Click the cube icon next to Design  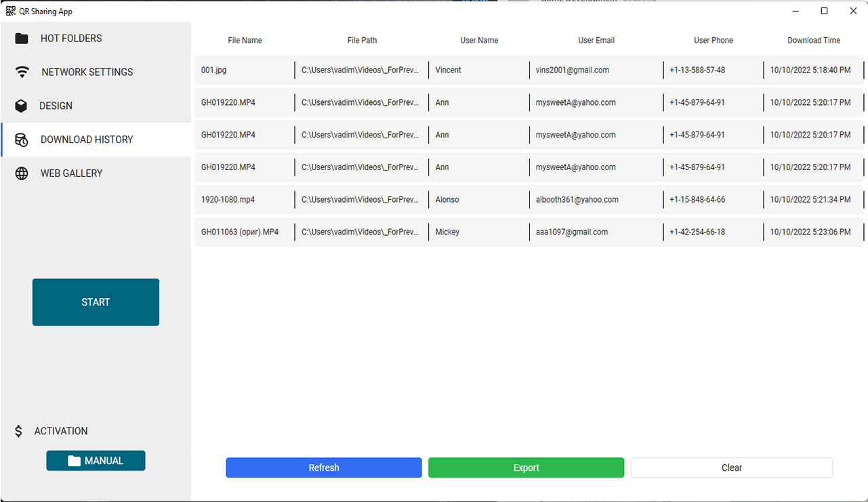coord(22,106)
